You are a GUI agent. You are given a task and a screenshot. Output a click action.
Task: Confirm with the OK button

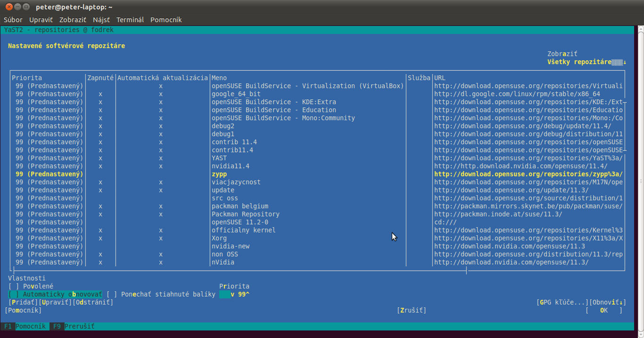[x=604, y=310]
